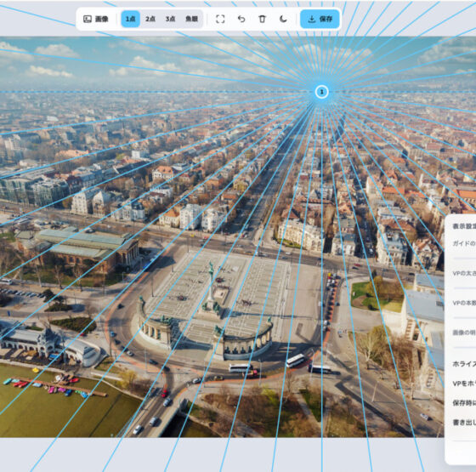The image size is (476, 472).
Task: Switch to 2点 perspective mode
Action: tap(150, 19)
